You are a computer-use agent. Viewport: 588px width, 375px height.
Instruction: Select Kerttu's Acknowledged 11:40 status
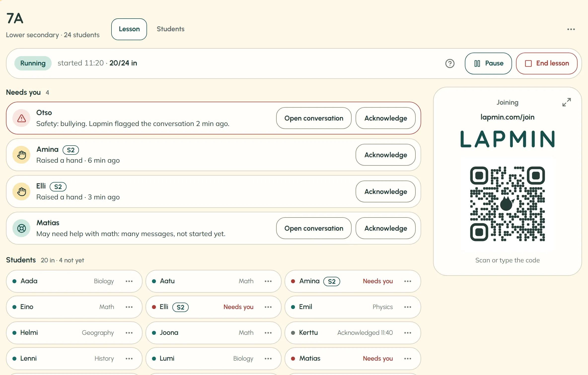365,333
